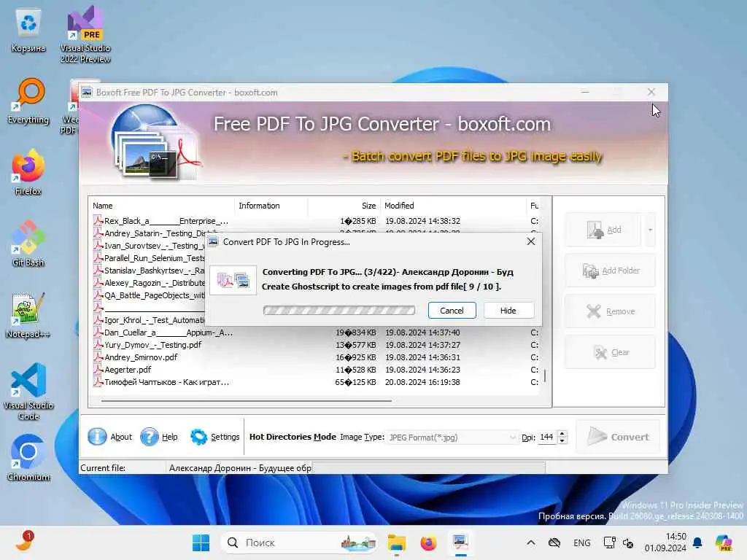Click Boxoft converter taskbar icon
Screen dimensions: 747x560
point(460,542)
